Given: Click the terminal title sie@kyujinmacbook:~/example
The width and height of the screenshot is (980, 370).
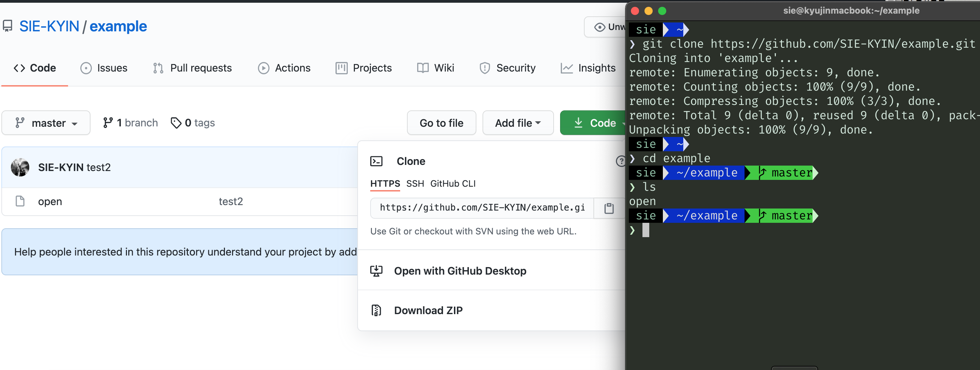Looking at the screenshot, I should (851, 11).
